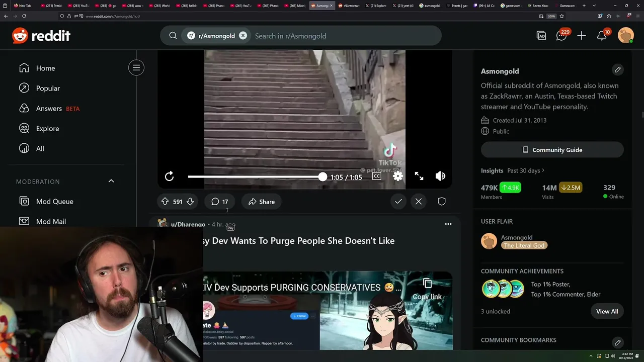
Task: Open the Explore icon
Action: click(24, 128)
